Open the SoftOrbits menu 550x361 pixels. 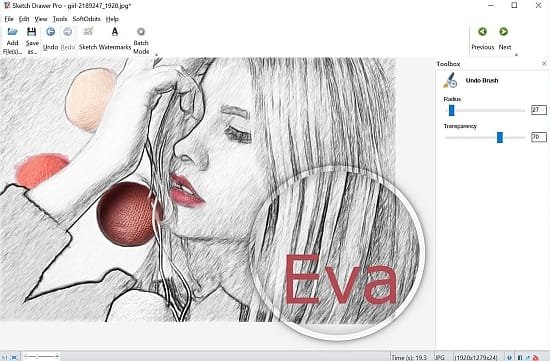pyautogui.click(x=86, y=19)
